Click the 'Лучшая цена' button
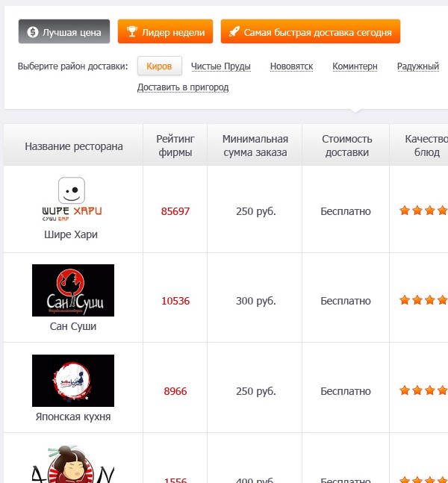Screen dimensions: 448x483 point(64,31)
